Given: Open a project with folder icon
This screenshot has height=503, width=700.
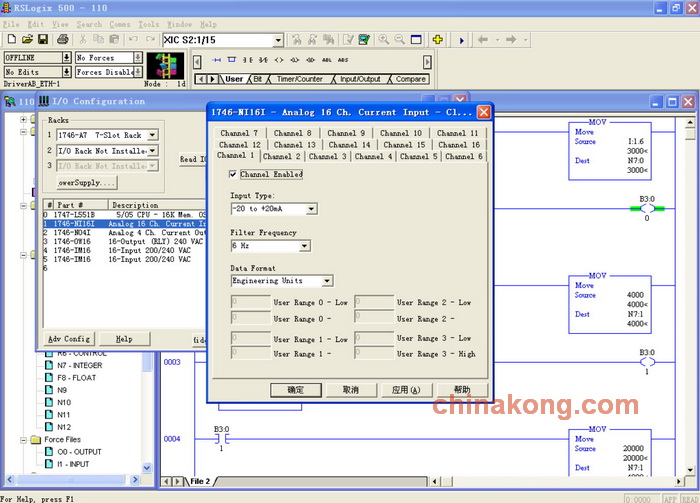Looking at the screenshot, I should (27, 40).
